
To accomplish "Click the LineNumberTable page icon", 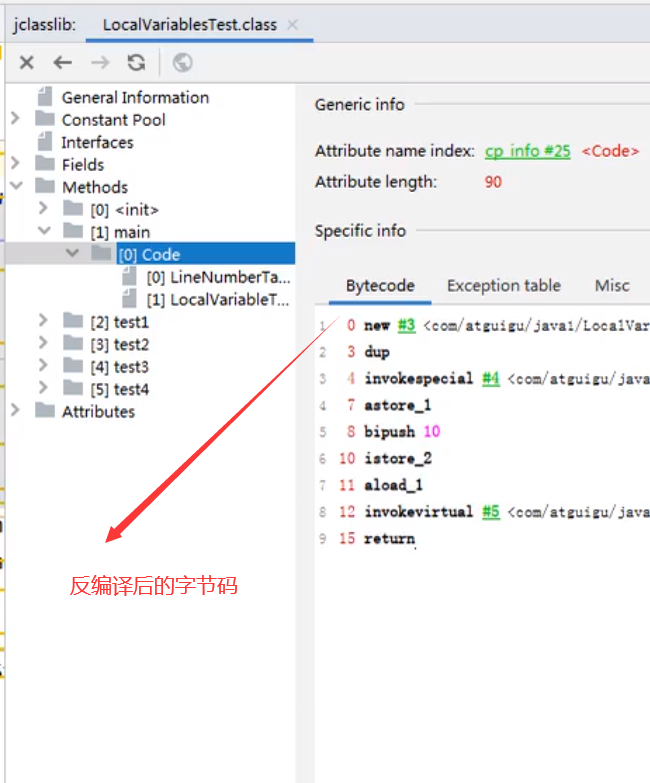I will pyautogui.click(x=129, y=276).
